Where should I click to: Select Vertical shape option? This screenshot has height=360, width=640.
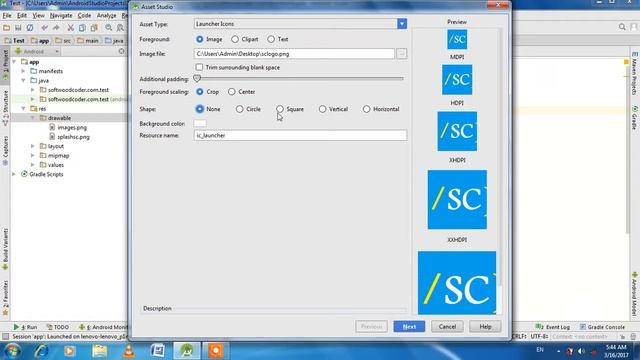[322, 109]
